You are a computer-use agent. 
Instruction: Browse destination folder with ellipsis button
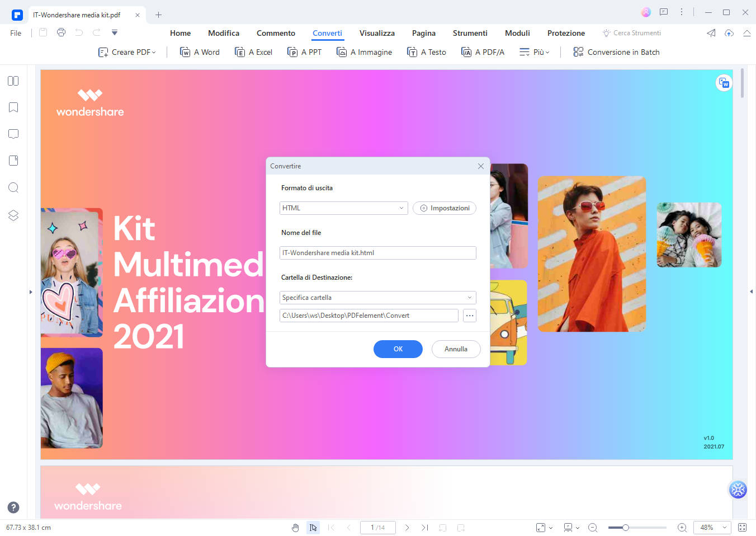click(x=470, y=316)
